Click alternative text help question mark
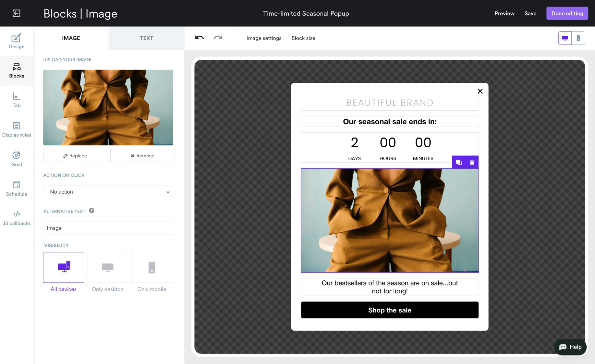 (x=91, y=211)
